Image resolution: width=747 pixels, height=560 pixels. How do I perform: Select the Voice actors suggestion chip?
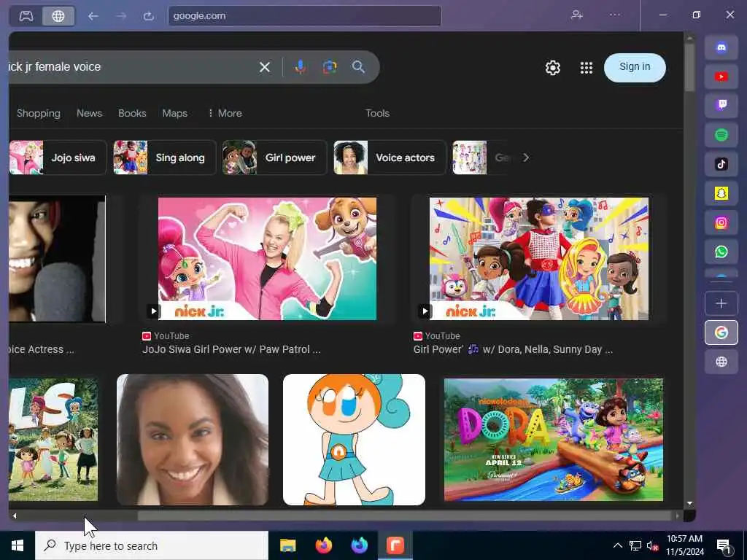390,157
